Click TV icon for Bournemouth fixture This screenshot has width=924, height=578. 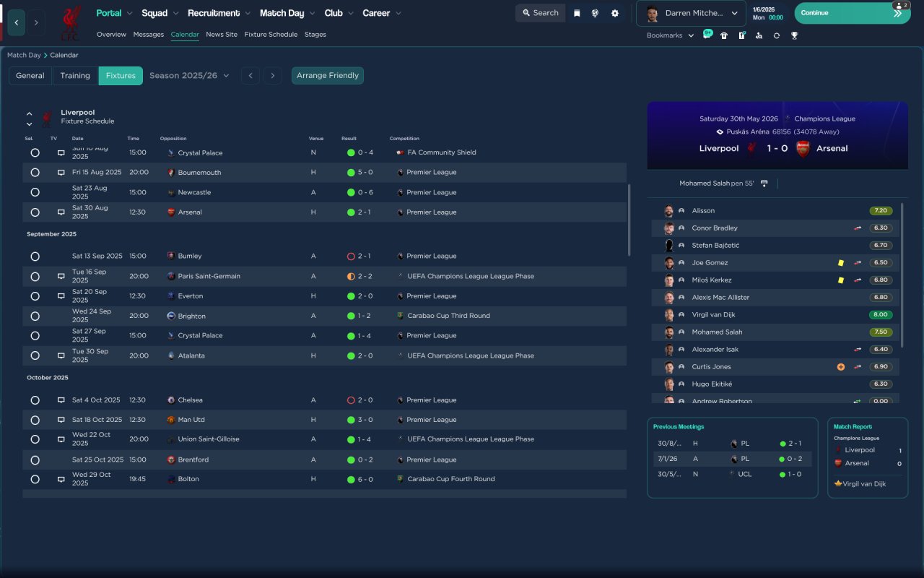[x=61, y=173]
